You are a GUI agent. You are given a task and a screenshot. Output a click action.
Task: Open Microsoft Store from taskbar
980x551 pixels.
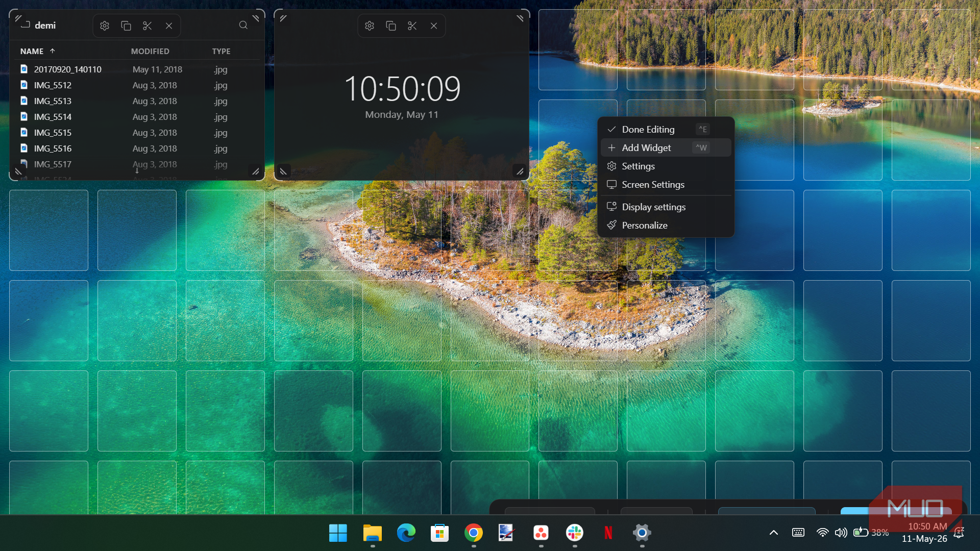coord(439,533)
